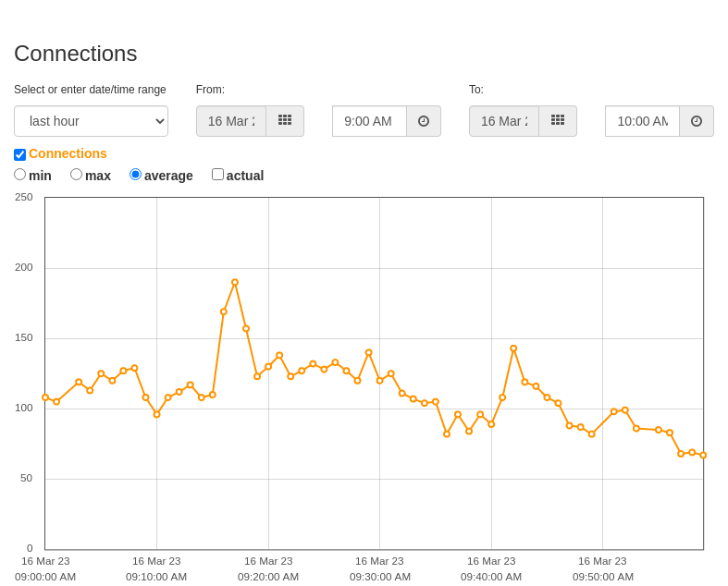Select the max radio button
Viewport: 728px width, 586px height.
point(76,175)
